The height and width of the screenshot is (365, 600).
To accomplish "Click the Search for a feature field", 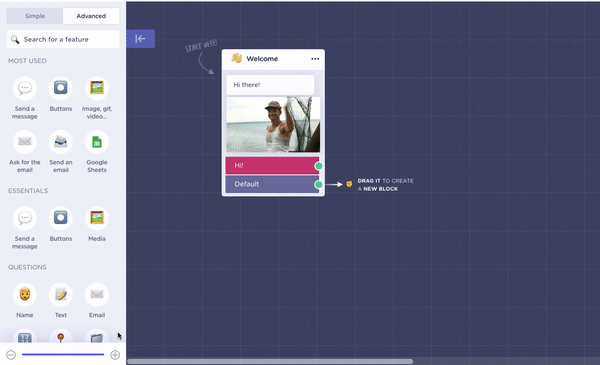I will point(63,39).
